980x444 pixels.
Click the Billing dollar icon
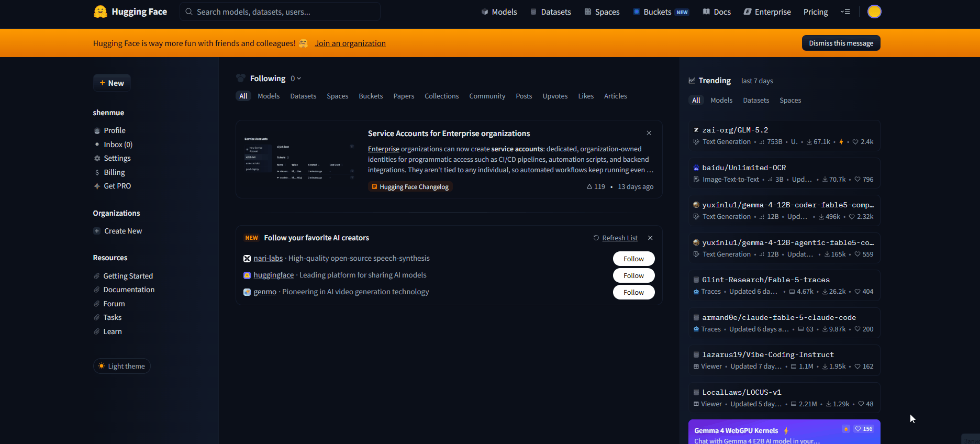(97, 172)
